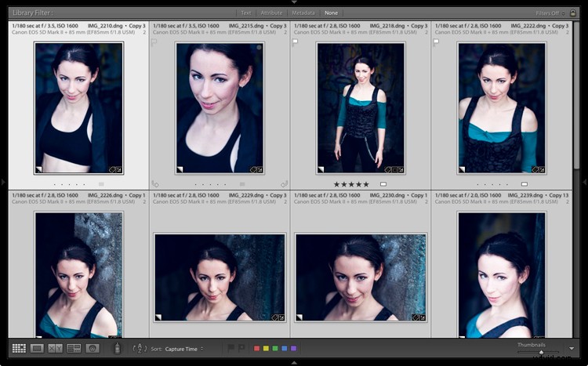Apply green color label

tap(275, 349)
